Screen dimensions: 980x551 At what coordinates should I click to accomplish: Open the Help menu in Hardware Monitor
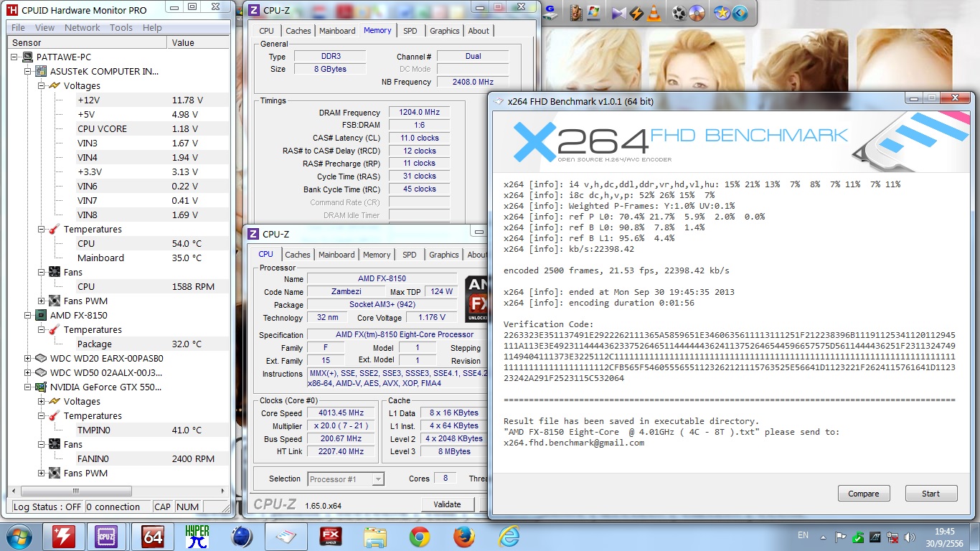[x=152, y=27]
